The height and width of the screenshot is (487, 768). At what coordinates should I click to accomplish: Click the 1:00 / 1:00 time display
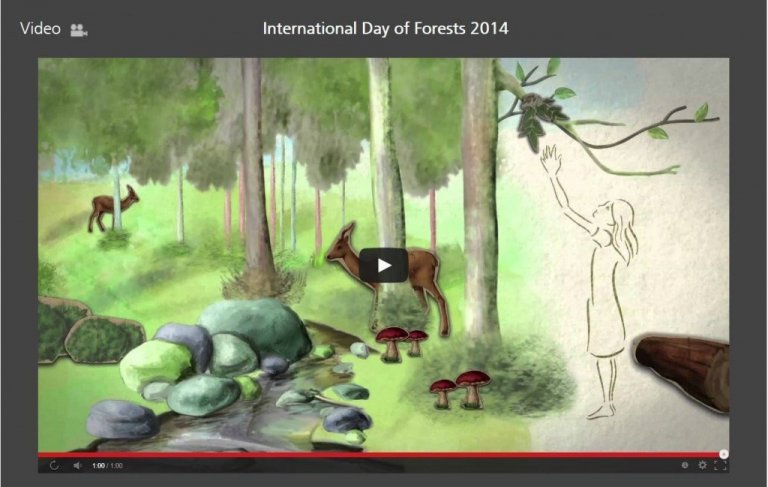(x=107, y=465)
